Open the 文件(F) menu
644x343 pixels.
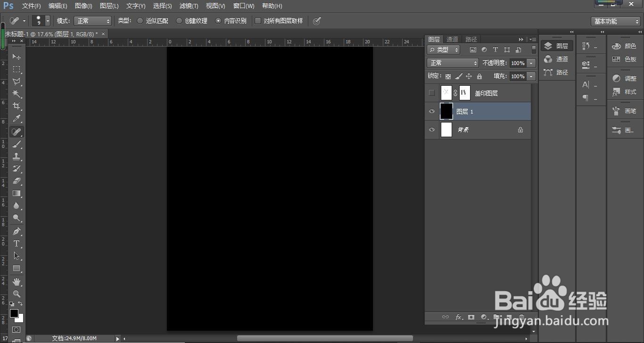[x=32, y=6]
